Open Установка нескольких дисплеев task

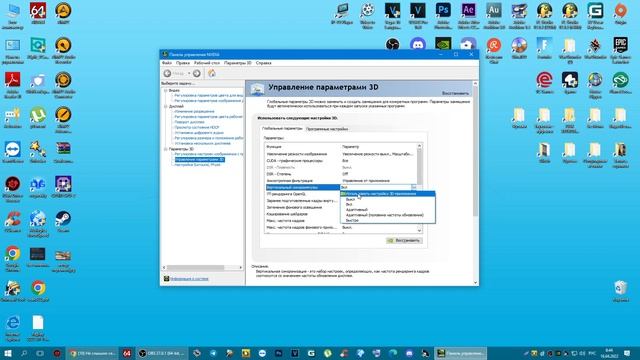(x=202, y=143)
